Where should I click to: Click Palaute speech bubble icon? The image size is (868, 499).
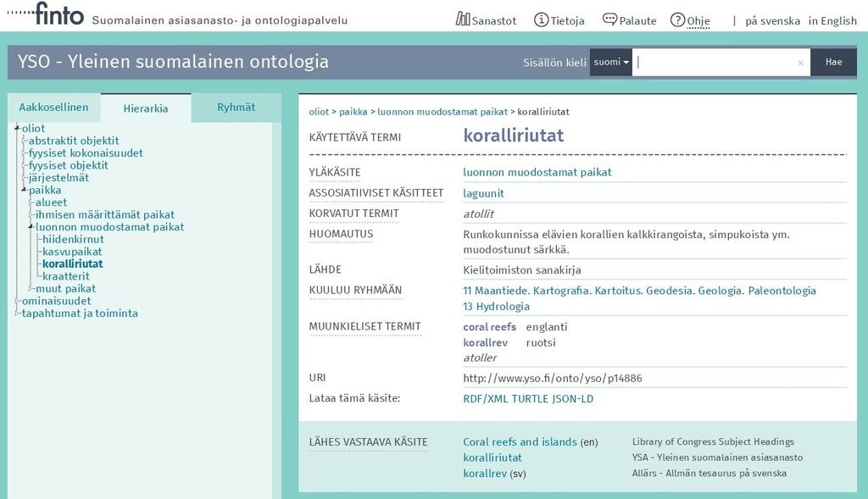pos(609,19)
